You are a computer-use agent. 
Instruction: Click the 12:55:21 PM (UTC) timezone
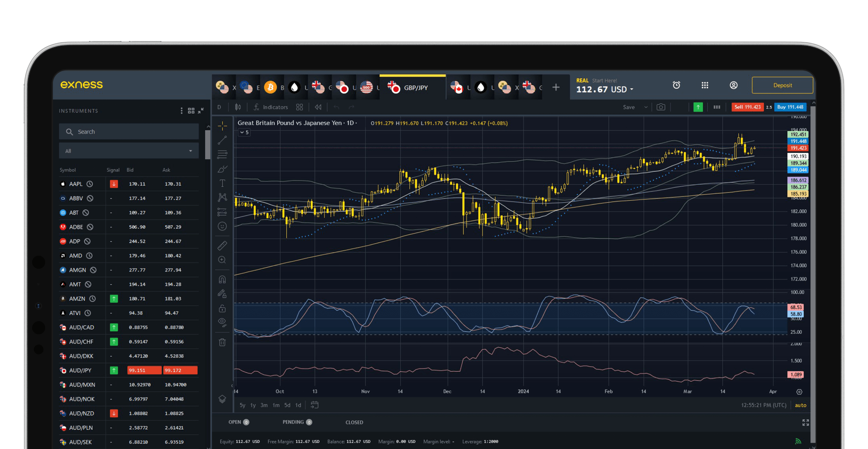coord(764,405)
